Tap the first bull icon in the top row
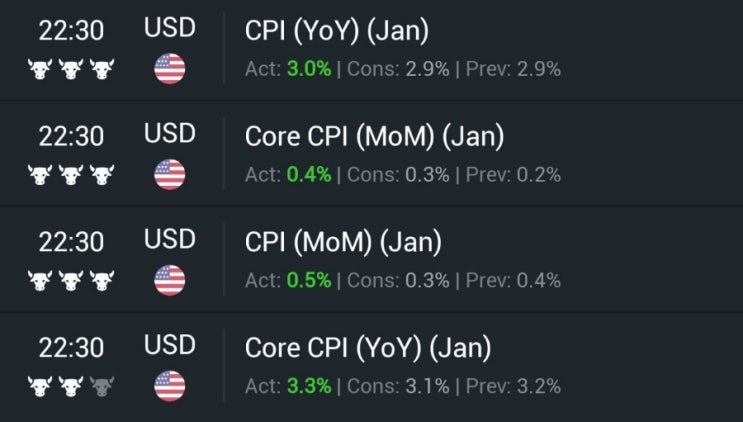The height and width of the screenshot is (422, 743). (x=40, y=69)
